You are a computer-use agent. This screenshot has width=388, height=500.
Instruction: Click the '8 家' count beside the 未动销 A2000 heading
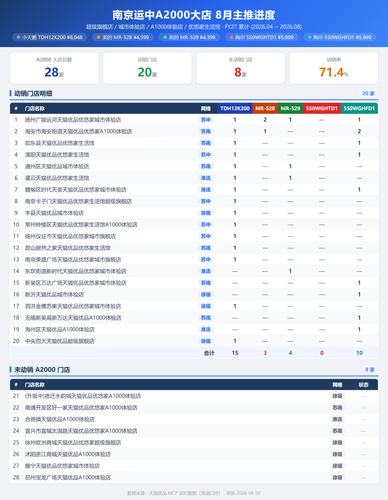pos(370,370)
